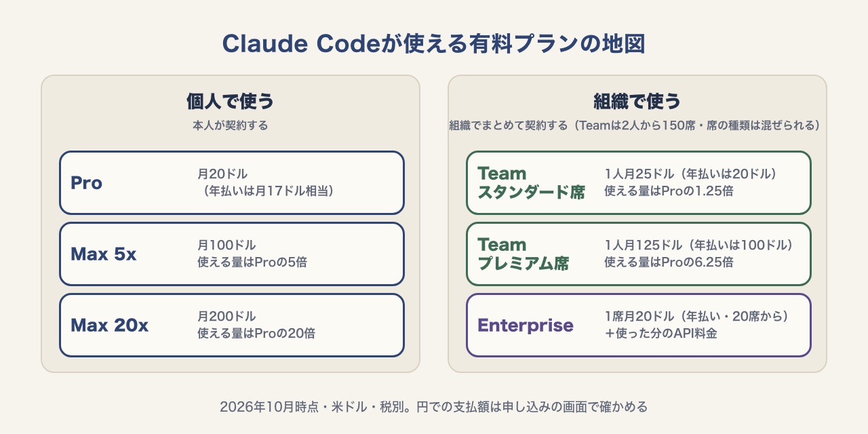Screen dimensions: 868x434
Task: Click the text '月200ドル'
Action: pyautogui.click(x=226, y=317)
